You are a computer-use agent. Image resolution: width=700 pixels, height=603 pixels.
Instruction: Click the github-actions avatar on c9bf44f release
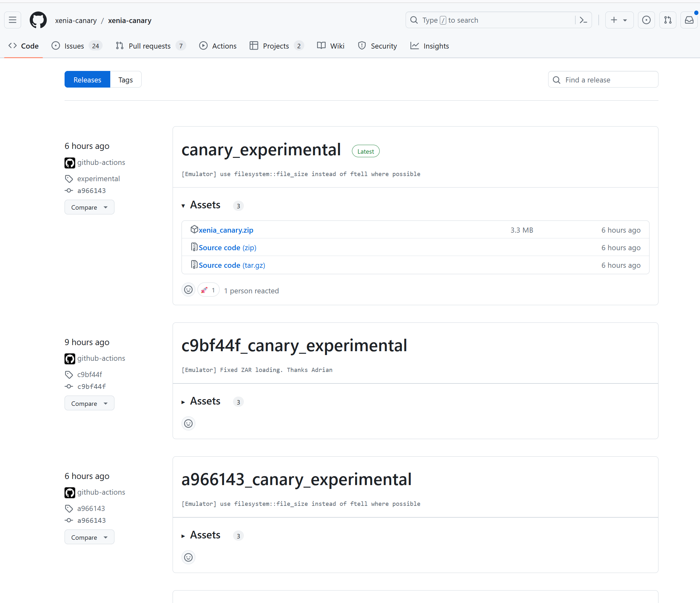[70, 359]
